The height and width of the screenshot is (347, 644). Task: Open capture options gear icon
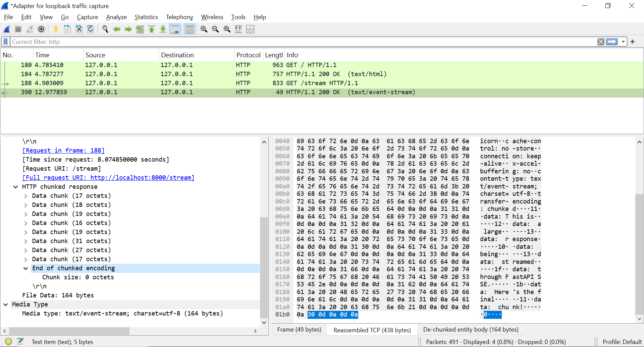[x=41, y=30]
